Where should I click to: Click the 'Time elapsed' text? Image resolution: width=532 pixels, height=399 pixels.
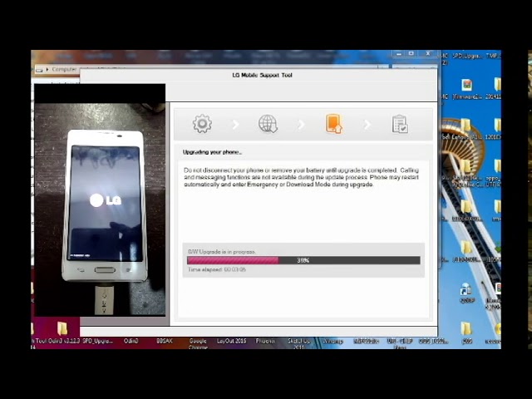coord(217,269)
